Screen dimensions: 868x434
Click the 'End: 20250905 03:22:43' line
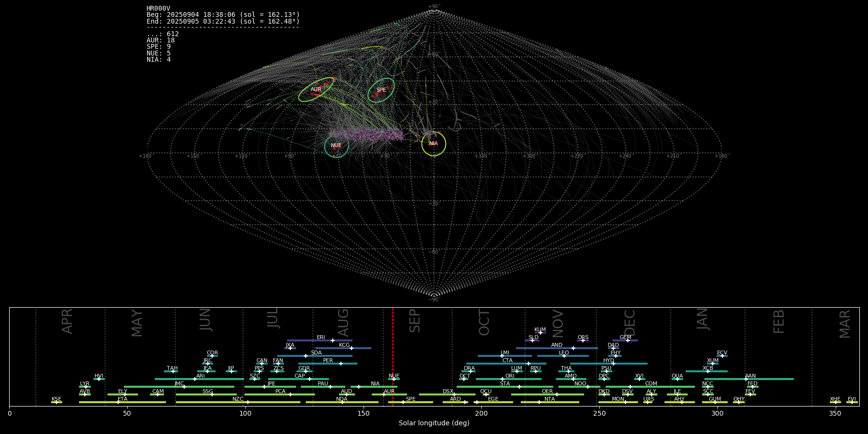click(223, 22)
